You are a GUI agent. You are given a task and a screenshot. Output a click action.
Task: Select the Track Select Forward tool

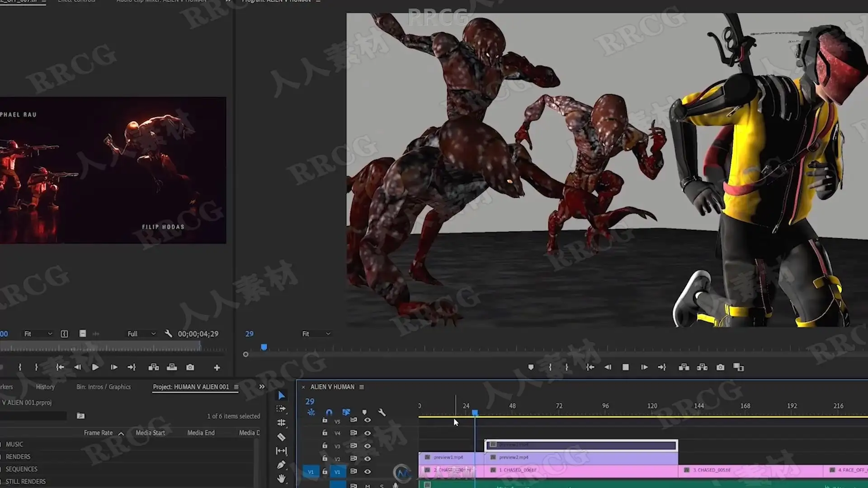coord(281,408)
